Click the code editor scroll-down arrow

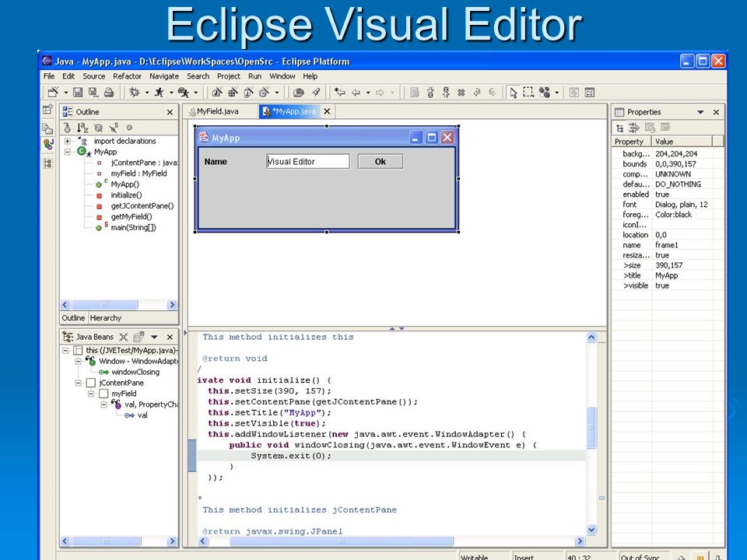coord(591,530)
